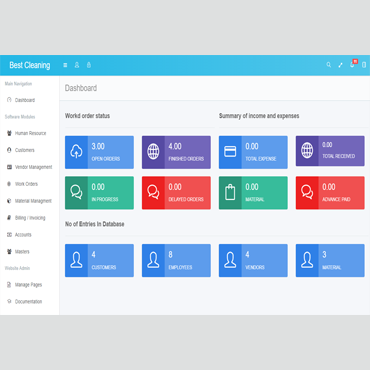This screenshot has height=370, width=370.
Task: Open the notifications bell with red badge
Action: tap(353, 64)
